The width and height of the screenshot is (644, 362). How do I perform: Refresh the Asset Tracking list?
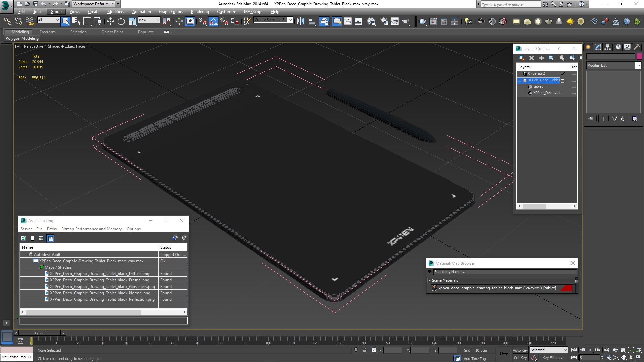pos(23,238)
